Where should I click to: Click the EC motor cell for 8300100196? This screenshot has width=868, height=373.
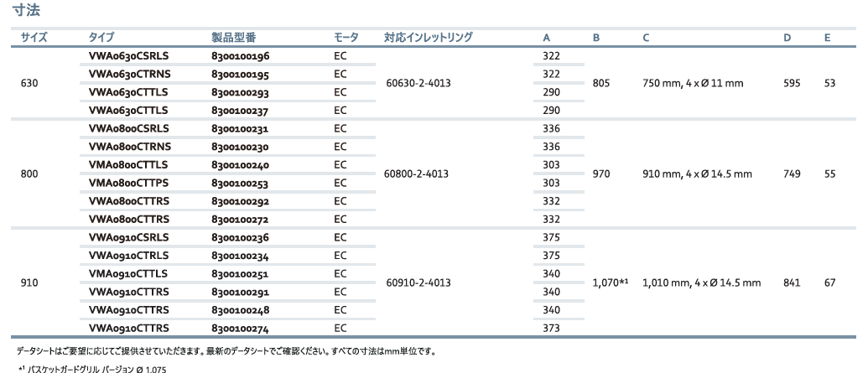pos(340,56)
